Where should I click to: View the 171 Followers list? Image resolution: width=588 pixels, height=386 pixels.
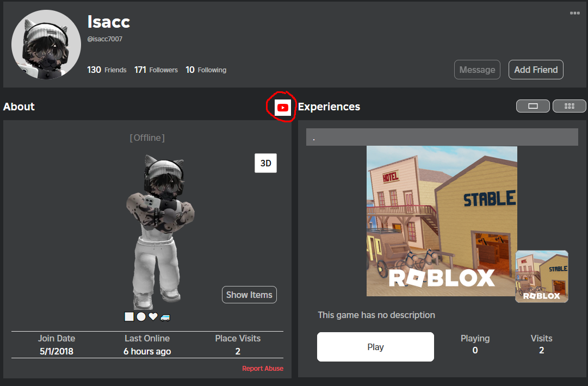click(x=156, y=70)
